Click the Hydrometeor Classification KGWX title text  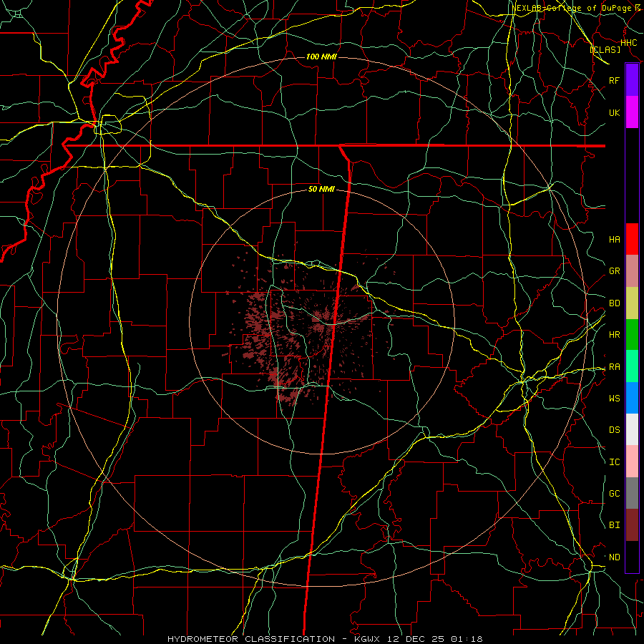click(325, 639)
